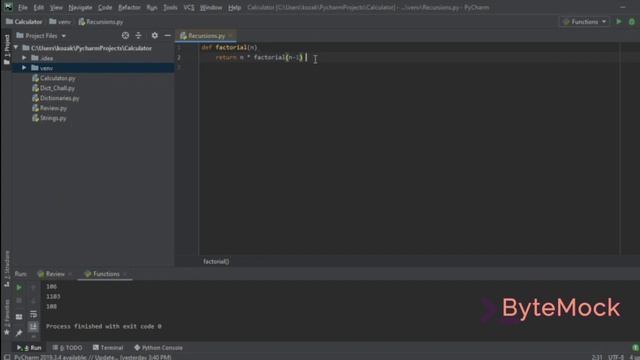The width and height of the screenshot is (640, 360).
Task: Click the factorial() breadcrumb below editor
Action: click(216, 262)
